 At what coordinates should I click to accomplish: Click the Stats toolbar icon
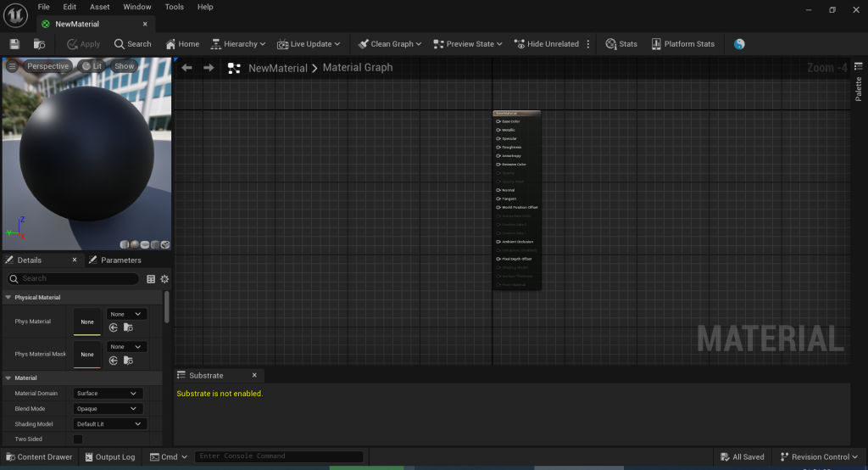621,44
